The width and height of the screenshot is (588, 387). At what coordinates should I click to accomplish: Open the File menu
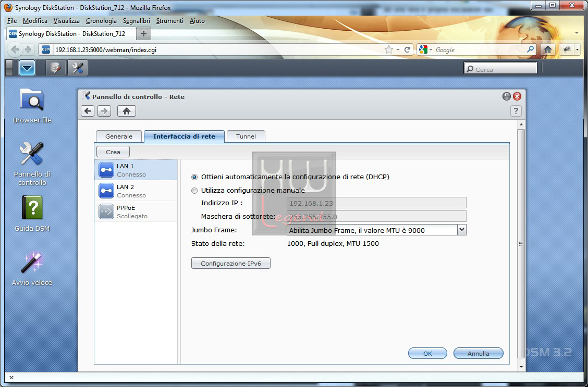pyautogui.click(x=12, y=21)
